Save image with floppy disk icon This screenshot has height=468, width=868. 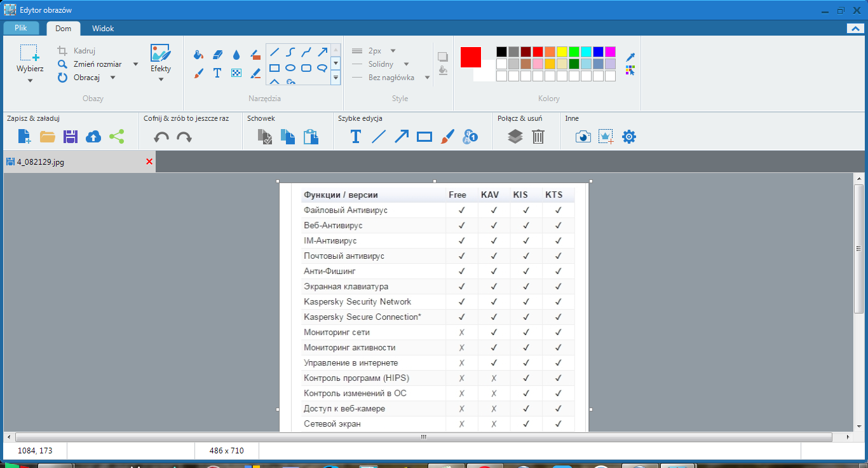[71, 136]
